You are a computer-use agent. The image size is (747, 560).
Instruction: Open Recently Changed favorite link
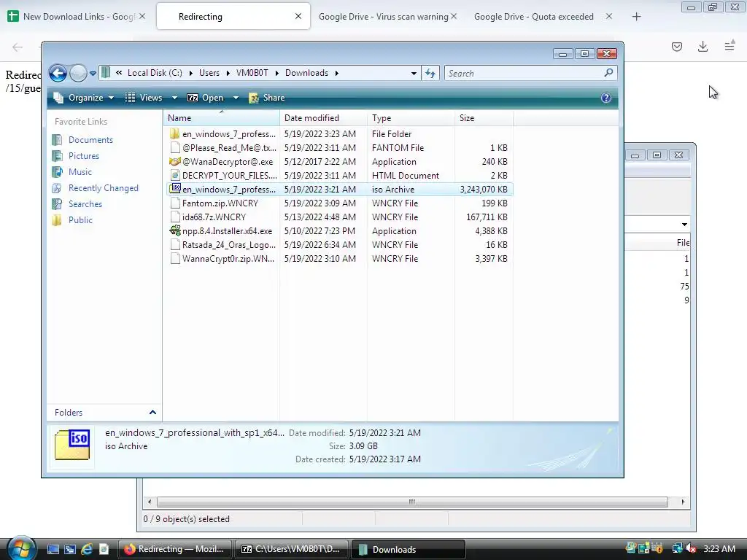[x=104, y=188]
